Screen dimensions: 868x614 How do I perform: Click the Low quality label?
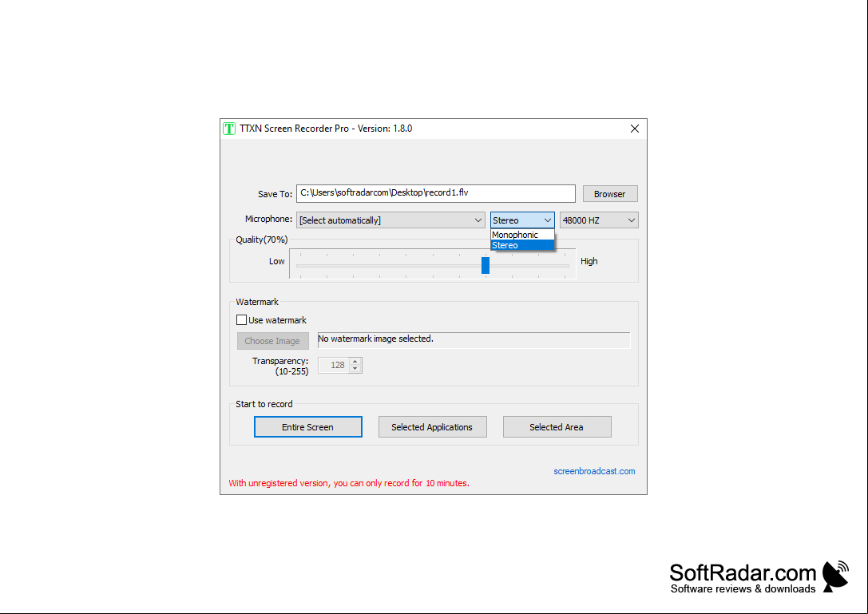click(x=277, y=261)
